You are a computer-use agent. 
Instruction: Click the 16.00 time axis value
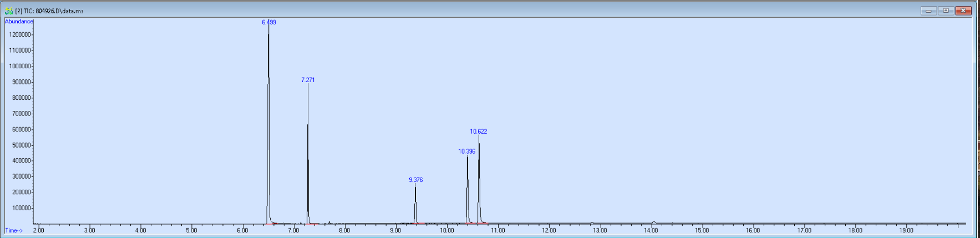point(753,230)
